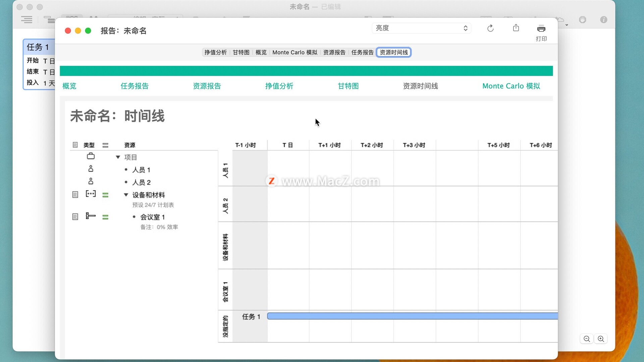The width and height of the screenshot is (644, 362).
Task: Select the 资源时间线 segment tab
Action: (394, 52)
